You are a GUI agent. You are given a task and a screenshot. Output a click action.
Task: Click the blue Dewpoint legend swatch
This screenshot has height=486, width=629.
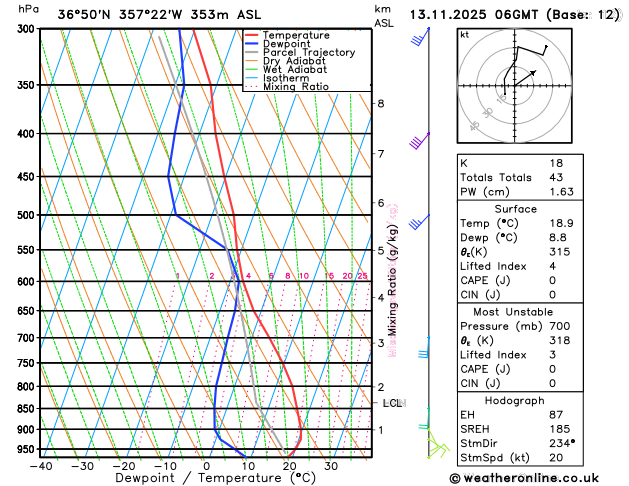coord(252,44)
